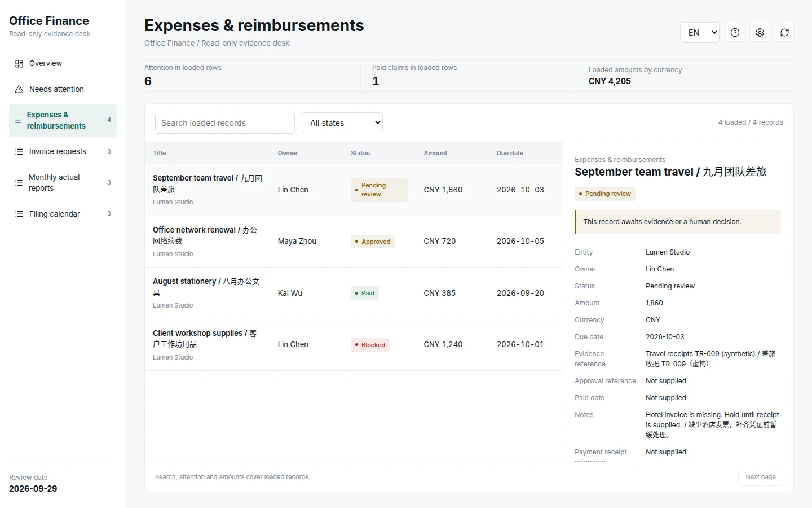This screenshot has height=508, width=812.
Task: Click the Paid status badge
Action: pyautogui.click(x=365, y=293)
